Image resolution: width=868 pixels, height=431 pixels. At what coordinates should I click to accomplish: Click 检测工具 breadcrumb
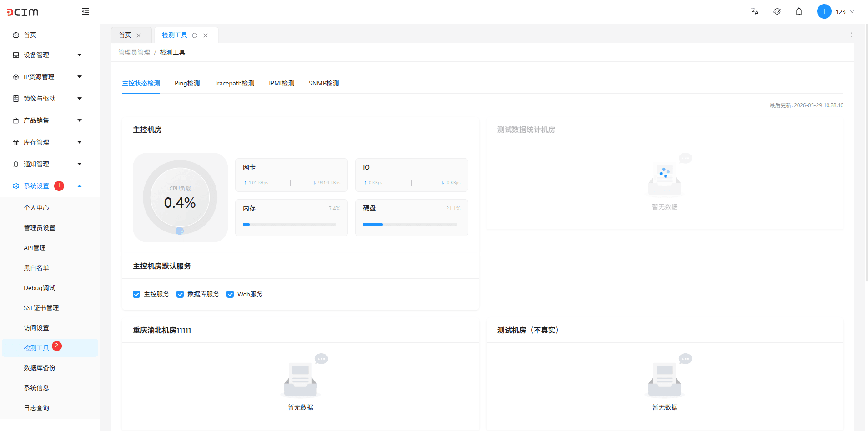tap(172, 52)
